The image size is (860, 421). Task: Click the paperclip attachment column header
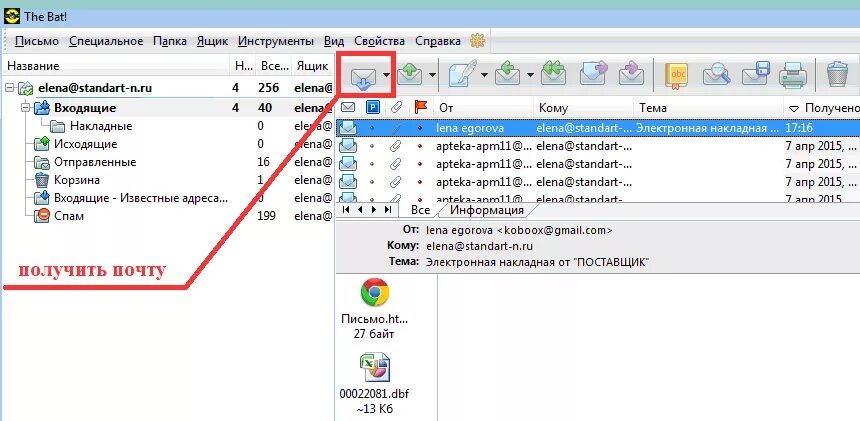pyautogui.click(x=395, y=107)
